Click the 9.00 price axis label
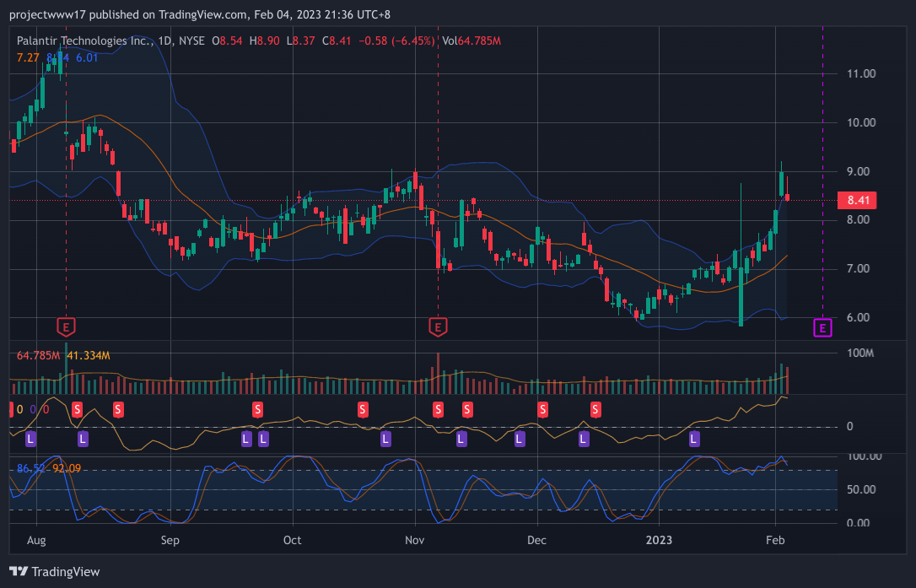This screenshot has width=916, height=588. [x=858, y=171]
